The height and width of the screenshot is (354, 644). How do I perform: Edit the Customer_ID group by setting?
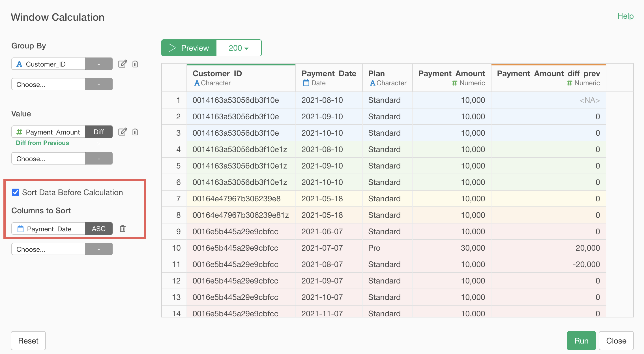(x=123, y=64)
